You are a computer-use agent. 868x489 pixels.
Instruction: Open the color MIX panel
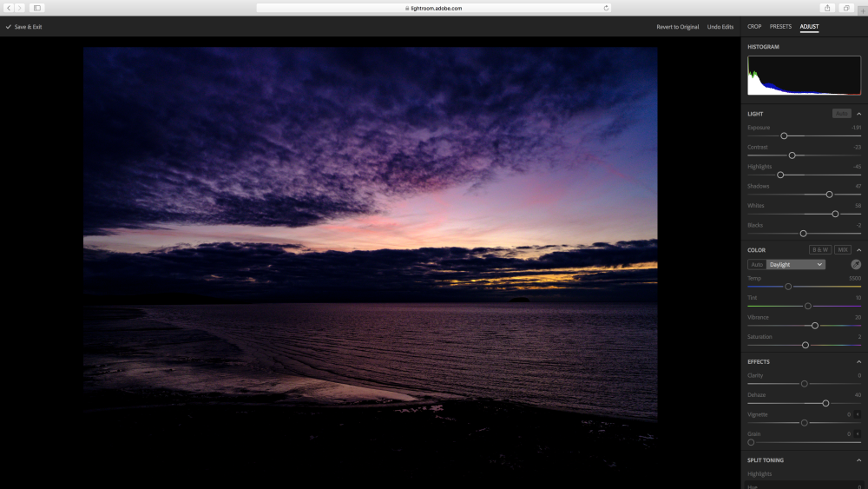click(843, 250)
